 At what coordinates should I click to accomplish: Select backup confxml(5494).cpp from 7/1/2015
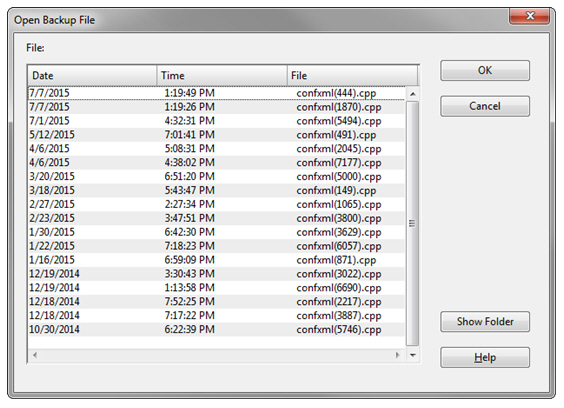[x=217, y=121]
